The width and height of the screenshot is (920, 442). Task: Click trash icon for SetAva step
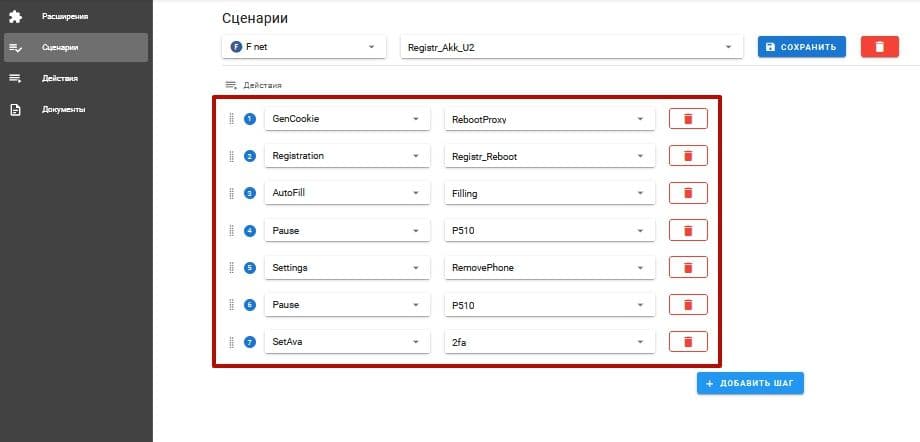[687, 342]
